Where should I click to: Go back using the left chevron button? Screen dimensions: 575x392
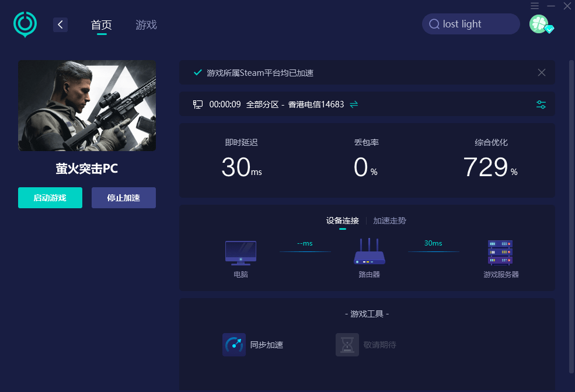[x=61, y=25]
